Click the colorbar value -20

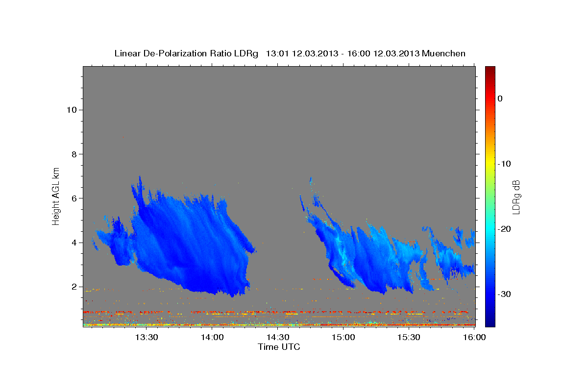coord(504,229)
